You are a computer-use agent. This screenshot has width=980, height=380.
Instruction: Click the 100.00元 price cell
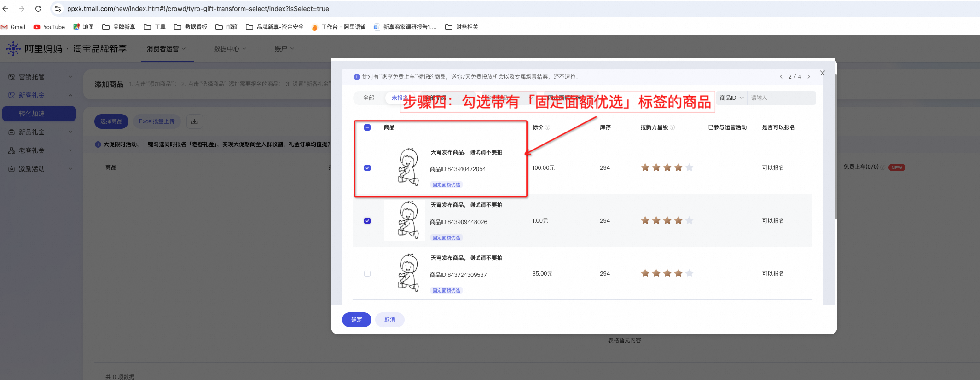pyautogui.click(x=544, y=168)
